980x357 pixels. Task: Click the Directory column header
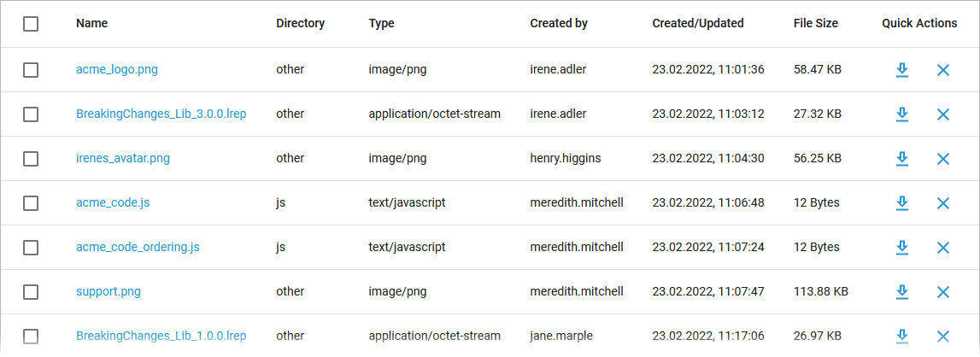[x=300, y=24]
